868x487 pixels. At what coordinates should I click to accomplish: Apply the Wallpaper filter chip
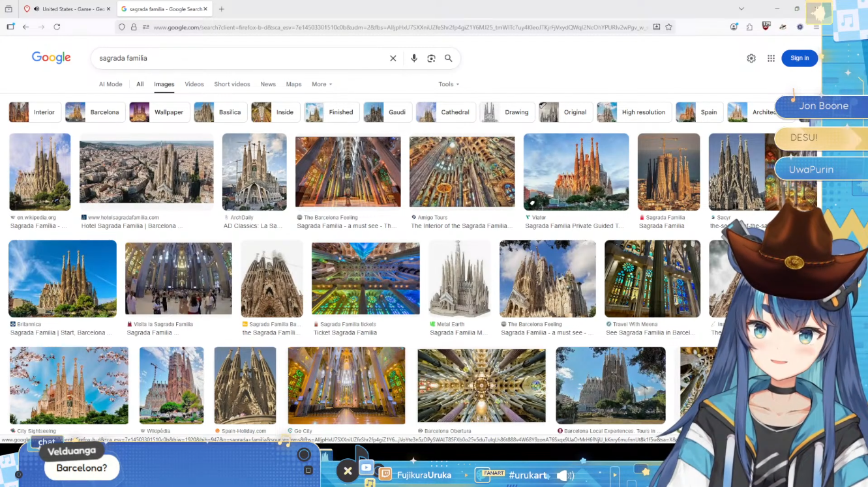pyautogui.click(x=160, y=112)
